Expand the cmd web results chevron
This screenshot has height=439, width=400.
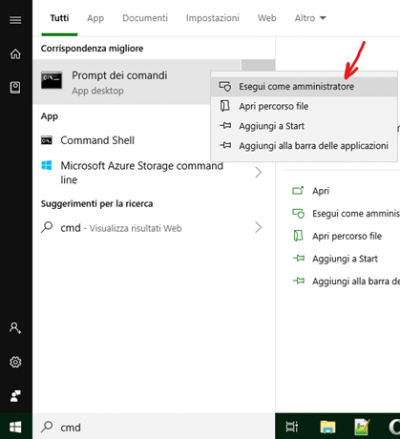[x=258, y=227]
